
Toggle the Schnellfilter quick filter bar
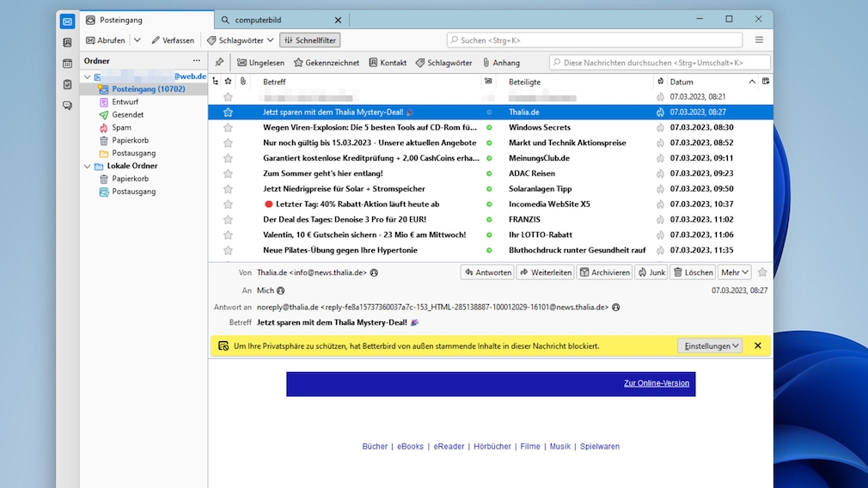point(309,40)
